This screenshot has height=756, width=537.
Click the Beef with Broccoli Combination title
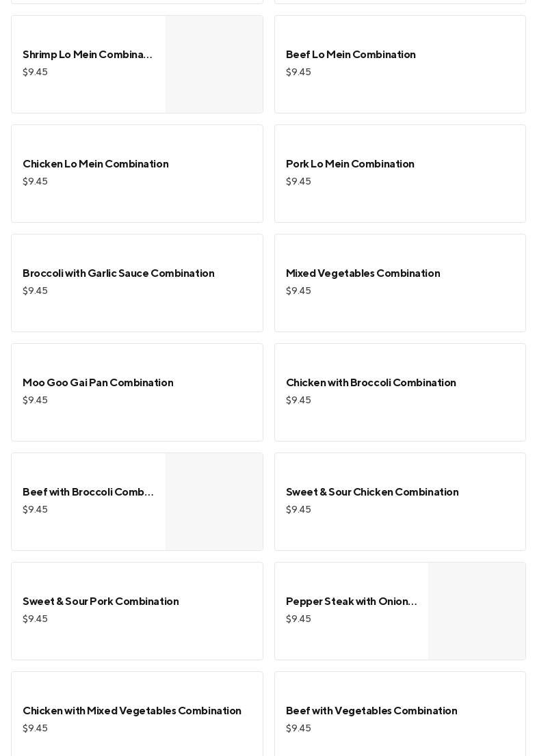tap(88, 492)
